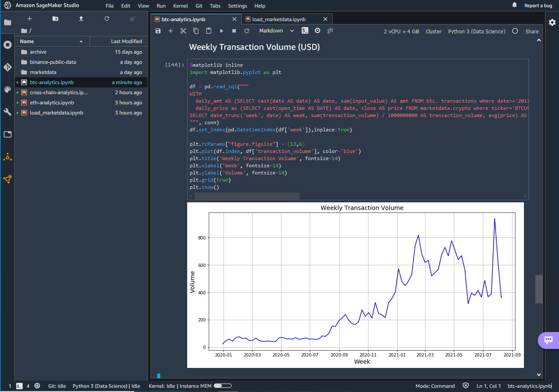Image resolution: width=559 pixels, height=392 pixels.
Task: Restart the kernel from toolbar
Action: tap(247, 31)
